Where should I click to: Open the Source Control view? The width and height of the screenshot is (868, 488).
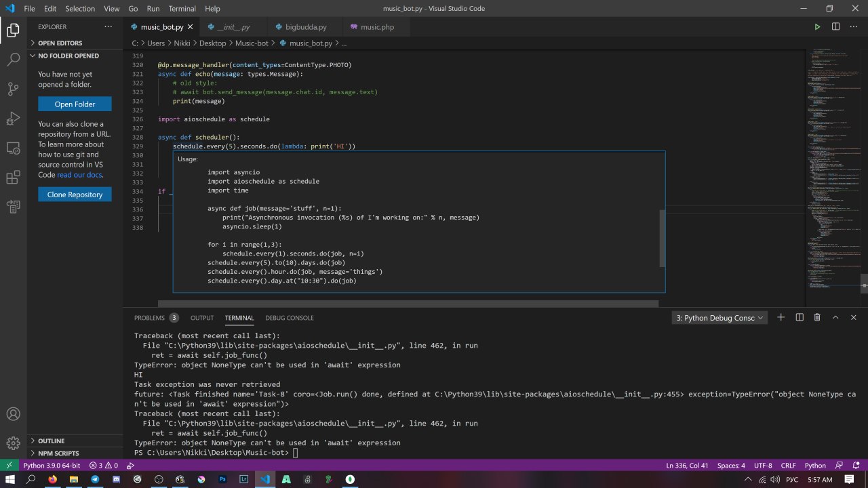pyautogui.click(x=13, y=89)
